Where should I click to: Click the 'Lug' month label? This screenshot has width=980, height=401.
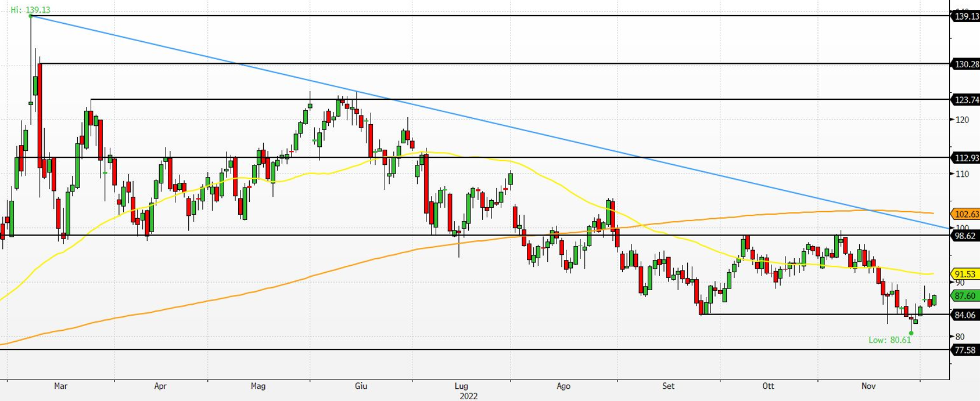point(461,386)
